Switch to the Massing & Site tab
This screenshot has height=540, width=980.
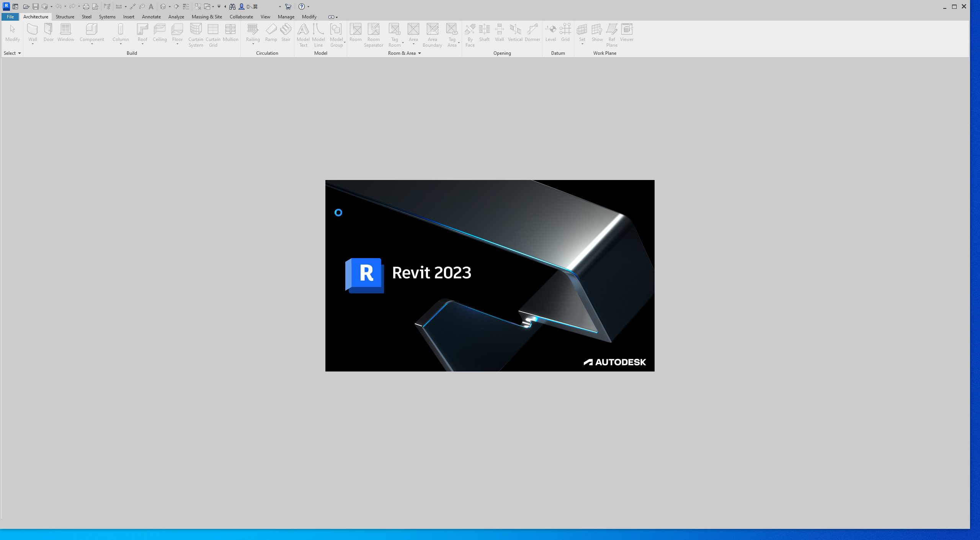pyautogui.click(x=207, y=17)
